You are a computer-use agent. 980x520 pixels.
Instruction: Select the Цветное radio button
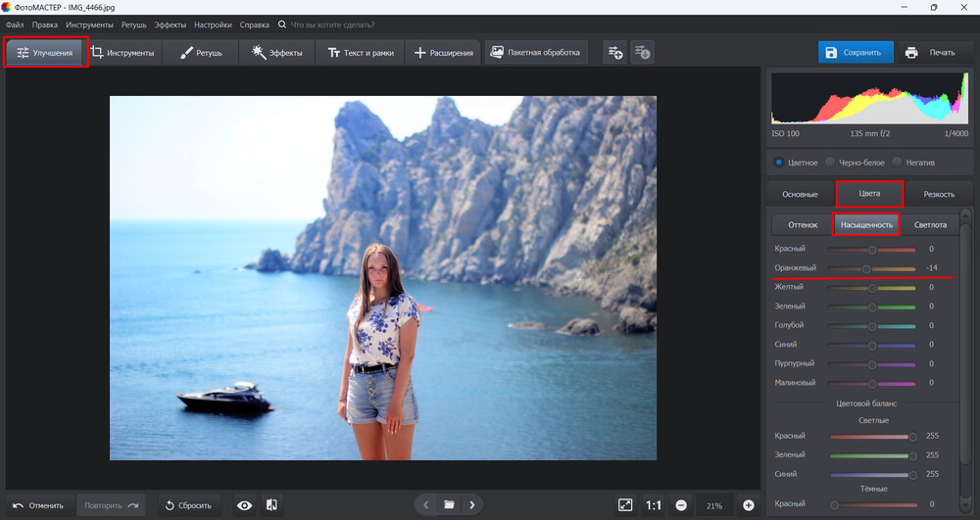click(x=779, y=163)
